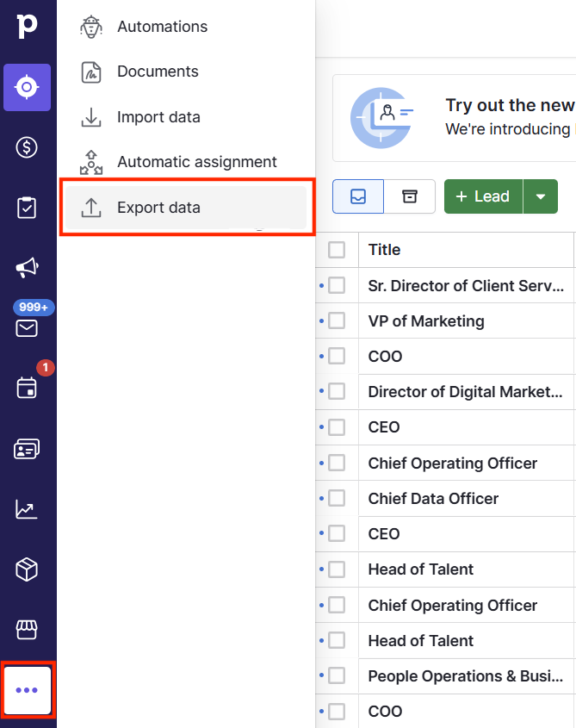Check the People Operations & Busi row
Image resolution: width=576 pixels, height=728 pixels.
pos(337,675)
